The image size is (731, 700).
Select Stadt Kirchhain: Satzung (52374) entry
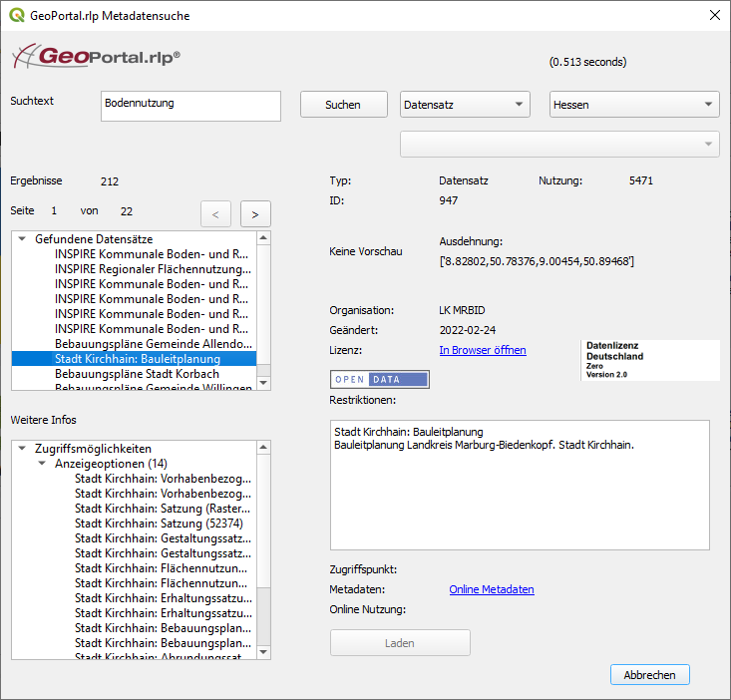point(159,524)
